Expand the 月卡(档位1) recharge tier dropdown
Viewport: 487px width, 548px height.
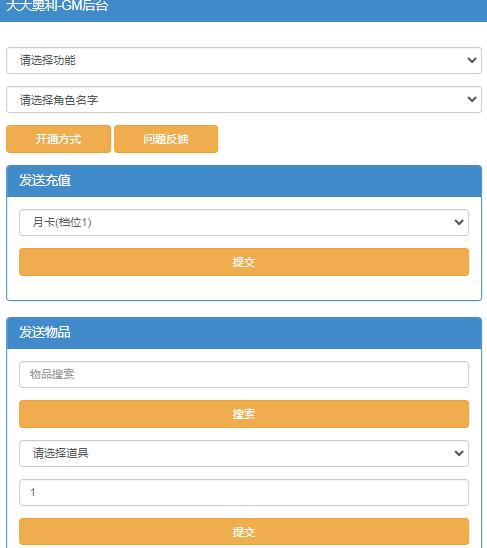[244, 222]
